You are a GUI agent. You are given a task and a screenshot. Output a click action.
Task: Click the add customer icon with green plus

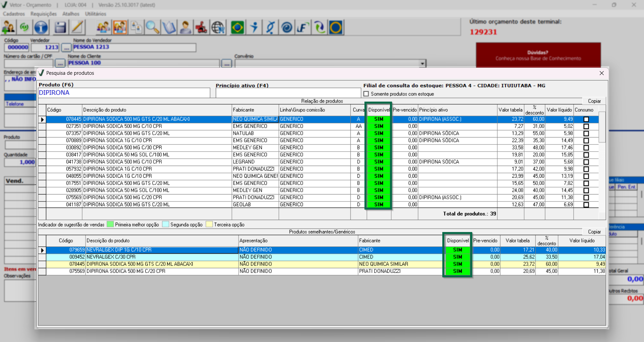tap(8, 27)
